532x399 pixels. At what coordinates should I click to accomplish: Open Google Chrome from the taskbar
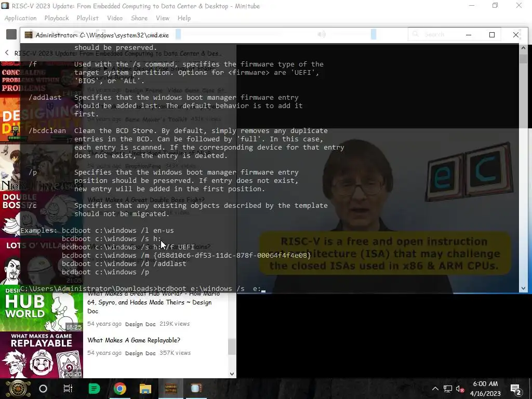120,389
